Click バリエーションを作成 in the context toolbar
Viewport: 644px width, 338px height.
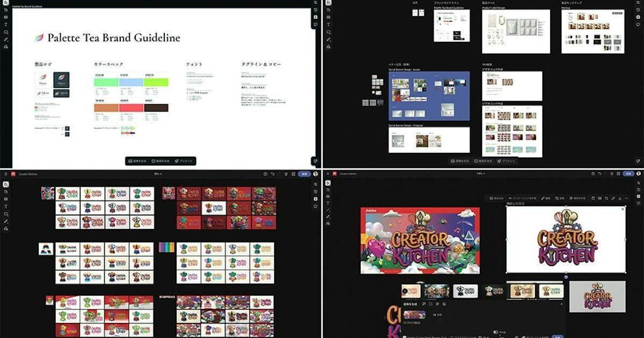tap(522, 198)
